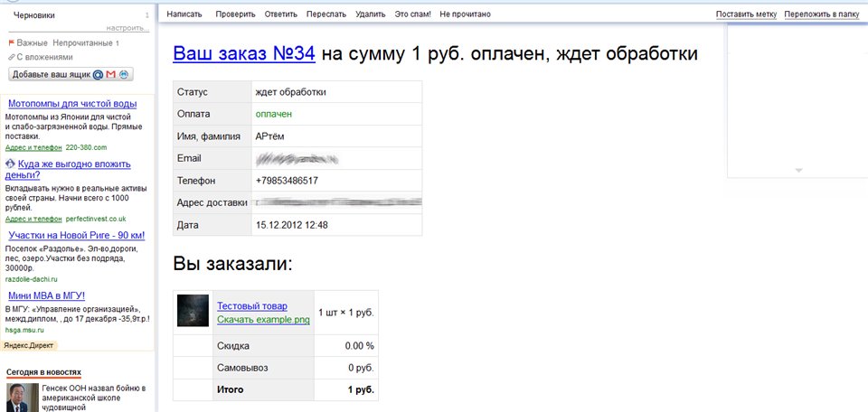Click the red flag Важные icon
The height and width of the screenshot is (412, 868).
[x=11, y=42]
